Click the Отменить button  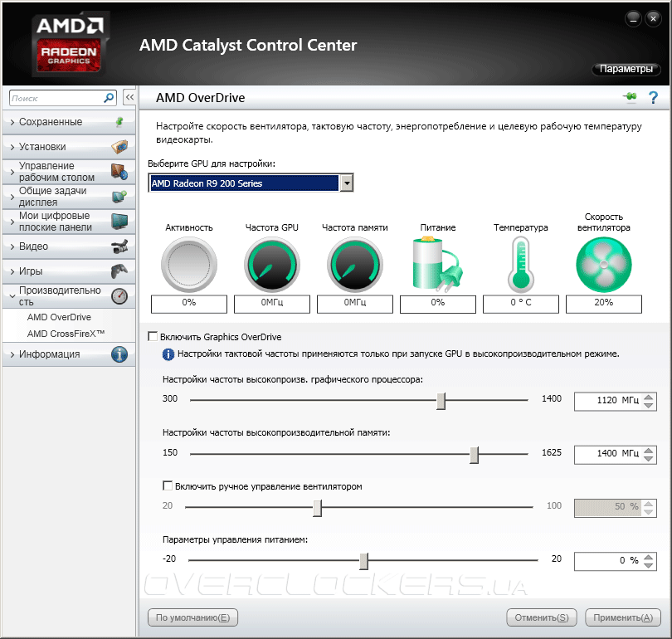click(542, 617)
